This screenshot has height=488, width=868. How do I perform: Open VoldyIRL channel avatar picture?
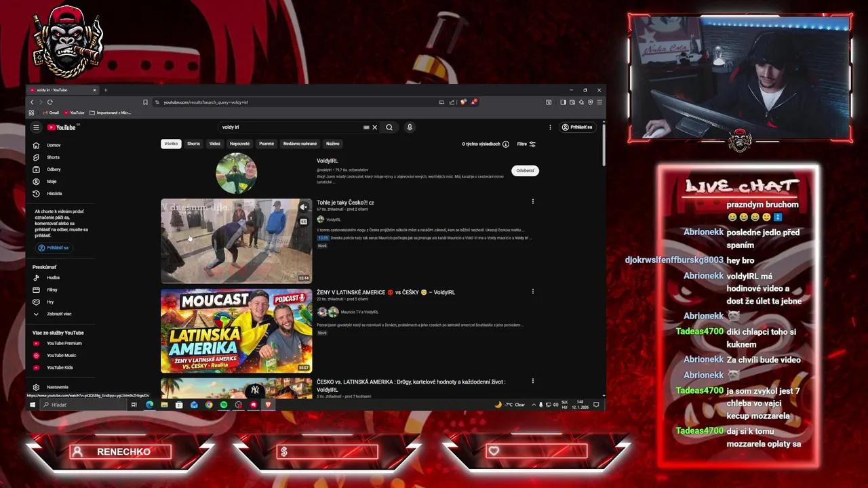click(x=237, y=173)
